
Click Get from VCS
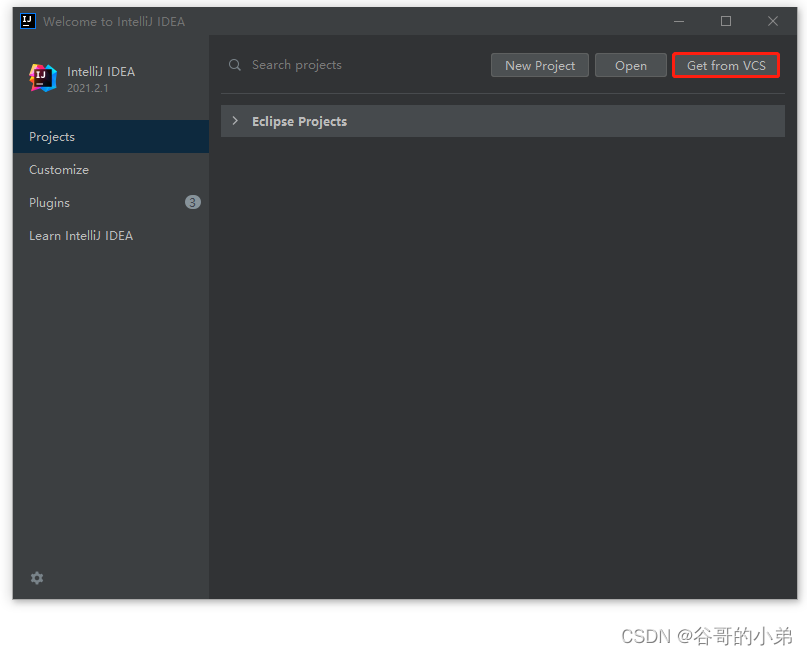coord(726,65)
